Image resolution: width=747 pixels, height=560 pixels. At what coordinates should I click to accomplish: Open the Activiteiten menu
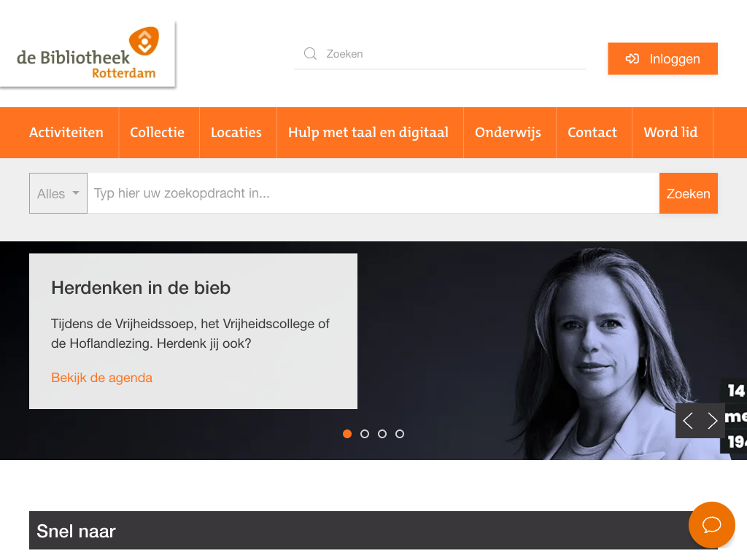66,133
